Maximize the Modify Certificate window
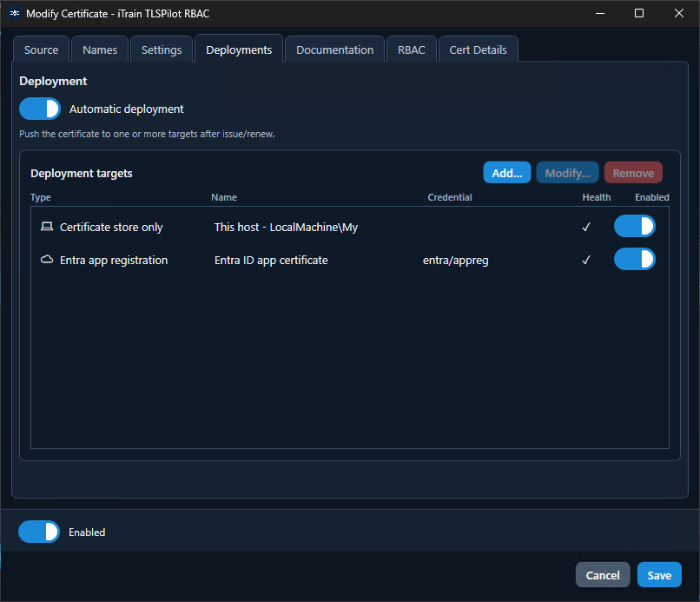The image size is (700, 602). tap(639, 13)
